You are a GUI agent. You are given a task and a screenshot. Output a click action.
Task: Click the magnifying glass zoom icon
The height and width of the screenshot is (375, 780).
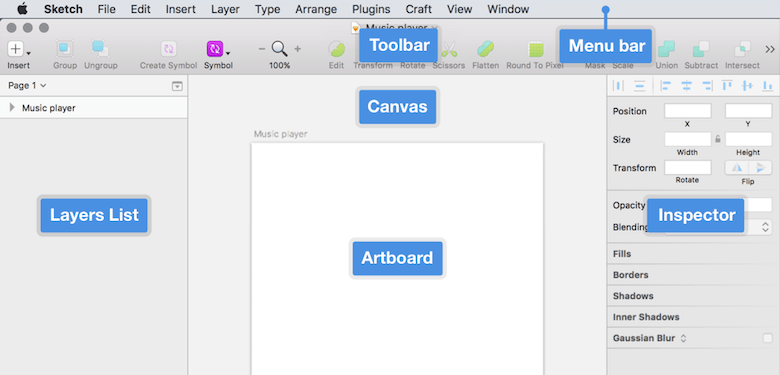(279, 49)
